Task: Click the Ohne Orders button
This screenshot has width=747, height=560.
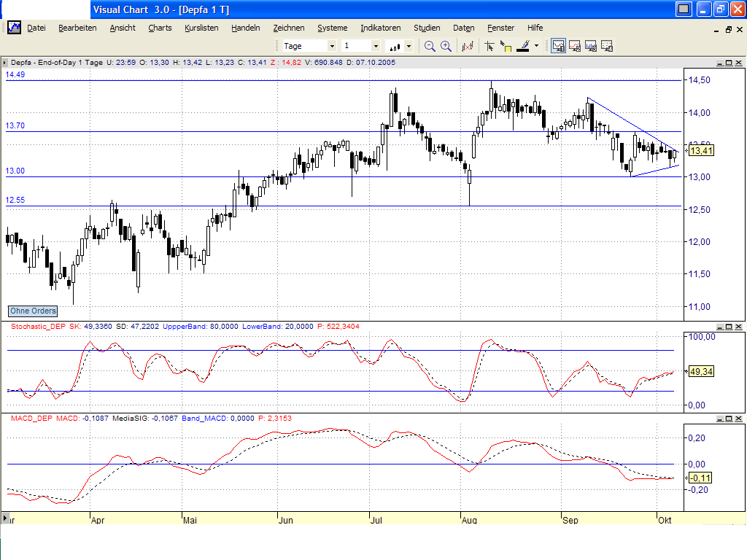Action: [x=33, y=311]
